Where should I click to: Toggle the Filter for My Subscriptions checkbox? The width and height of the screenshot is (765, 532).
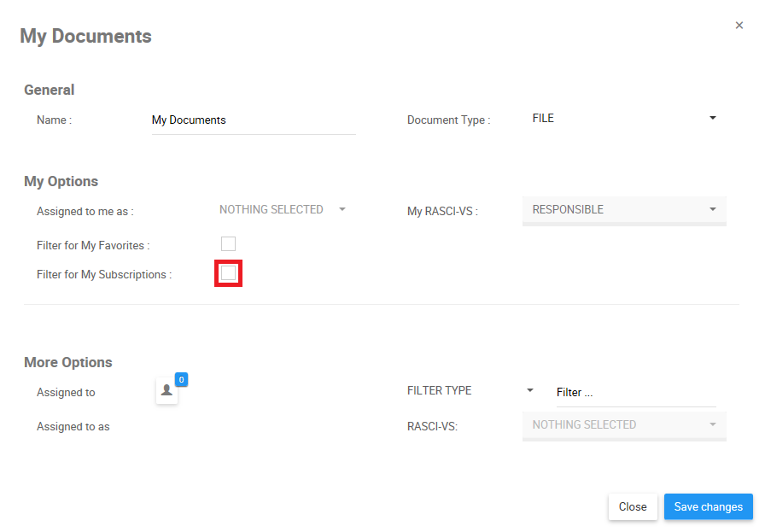point(228,273)
